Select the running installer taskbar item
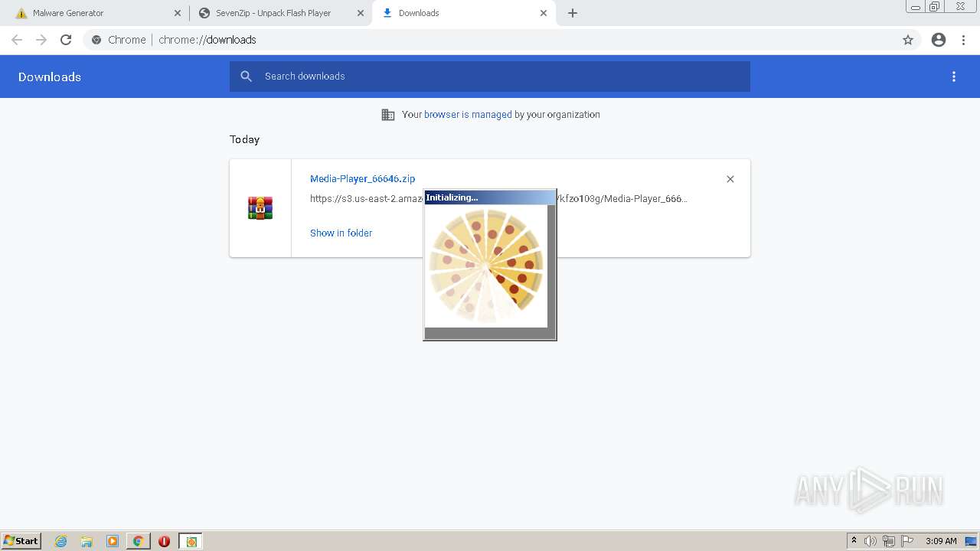 tap(191, 541)
